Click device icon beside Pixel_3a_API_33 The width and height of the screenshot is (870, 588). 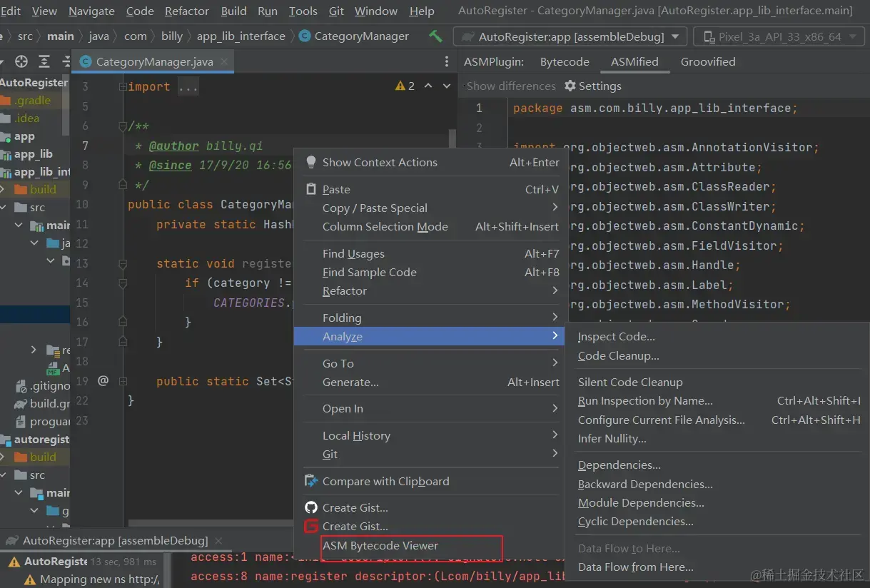708,36
